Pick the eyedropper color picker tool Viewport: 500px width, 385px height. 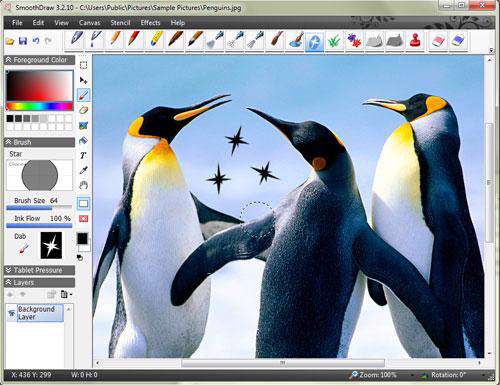(x=83, y=170)
